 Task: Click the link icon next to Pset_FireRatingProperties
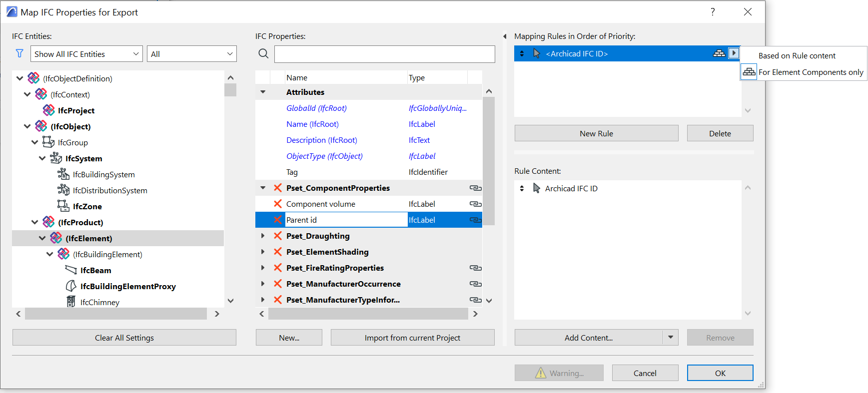pyautogui.click(x=475, y=268)
